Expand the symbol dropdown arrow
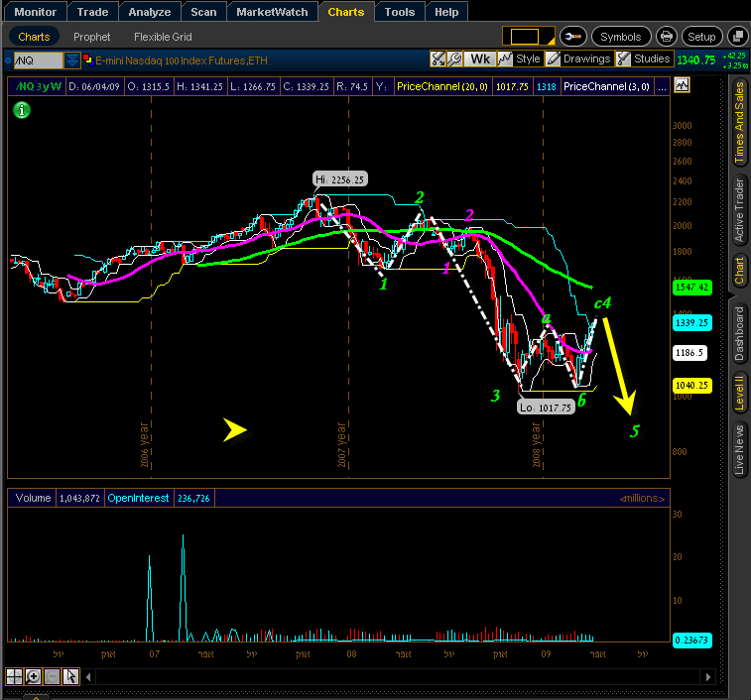 pos(72,60)
